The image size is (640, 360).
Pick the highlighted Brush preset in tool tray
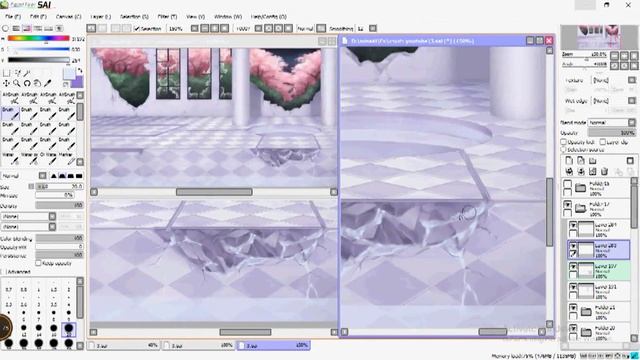(x=10, y=113)
